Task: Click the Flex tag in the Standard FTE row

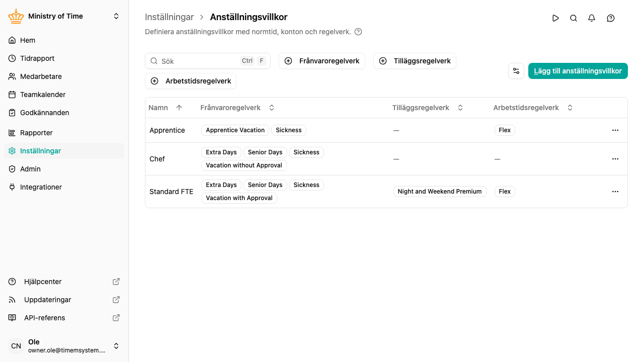Action: coord(505,192)
